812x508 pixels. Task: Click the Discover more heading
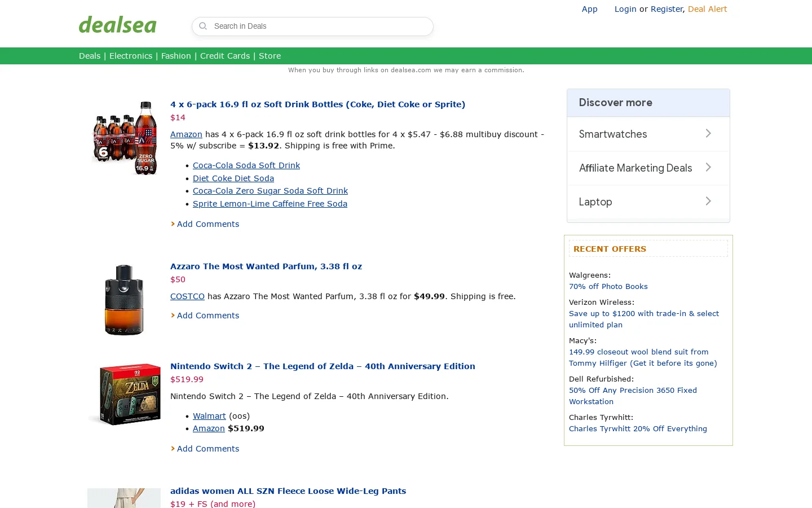point(615,103)
